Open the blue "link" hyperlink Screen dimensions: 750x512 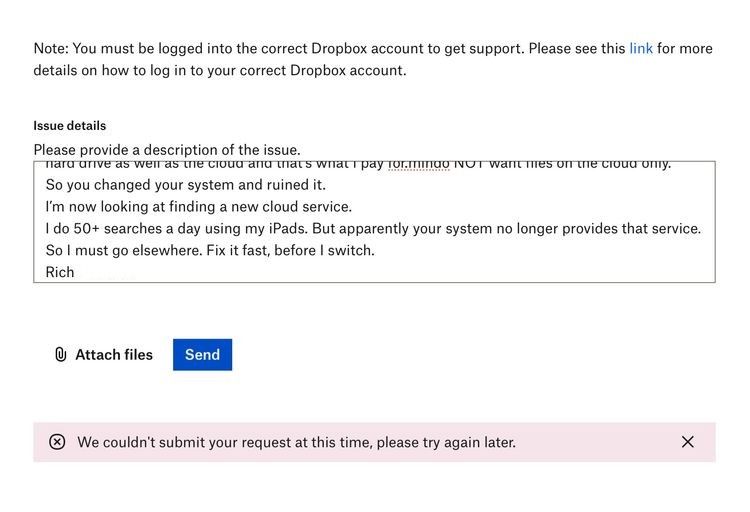(641, 48)
